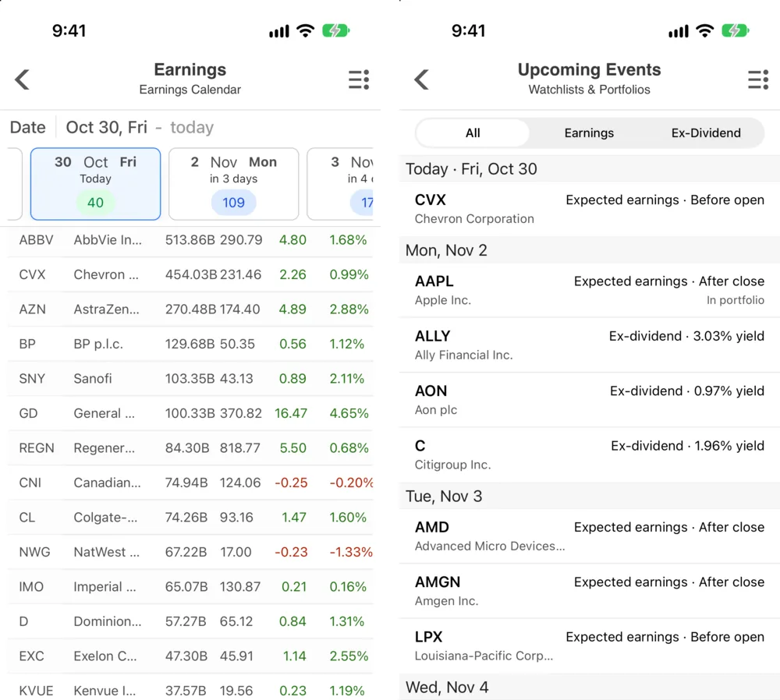Open CVX Chevron Corporation event
Screen dimensions: 780x700
pyautogui.click(x=590, y=209)
